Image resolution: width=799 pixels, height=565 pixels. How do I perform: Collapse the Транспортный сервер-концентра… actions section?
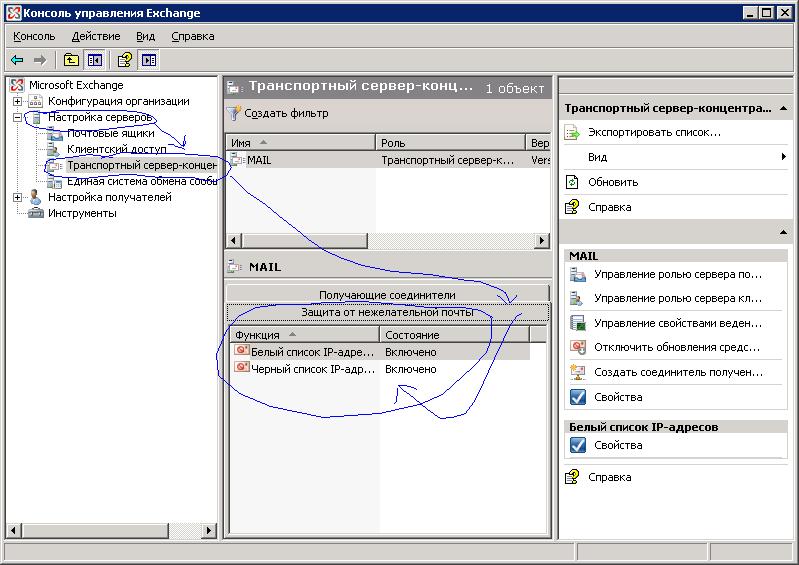click(x=784, y=109)
